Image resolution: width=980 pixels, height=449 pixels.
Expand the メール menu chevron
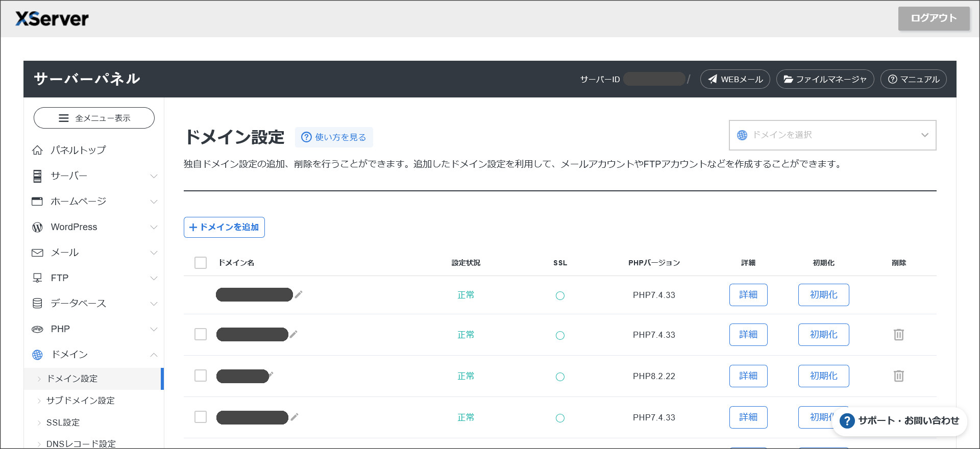[154, 253]
